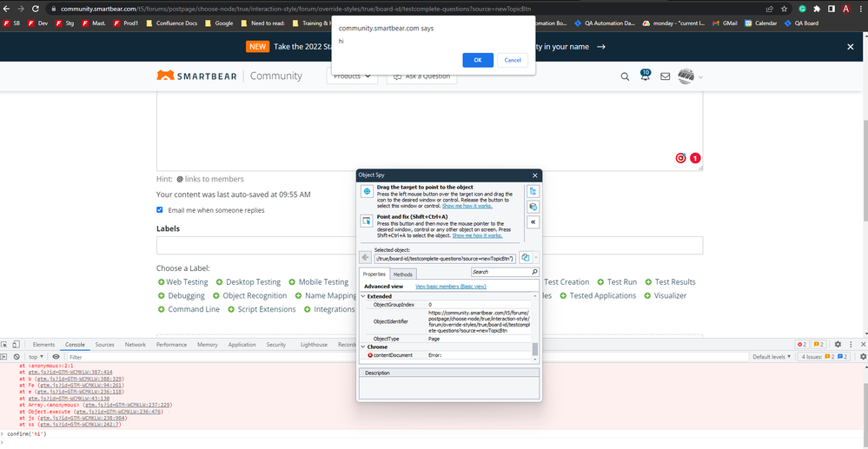Screen dimensions: 868x449
Task: Open the share page icon
Action: coord(770,9)
